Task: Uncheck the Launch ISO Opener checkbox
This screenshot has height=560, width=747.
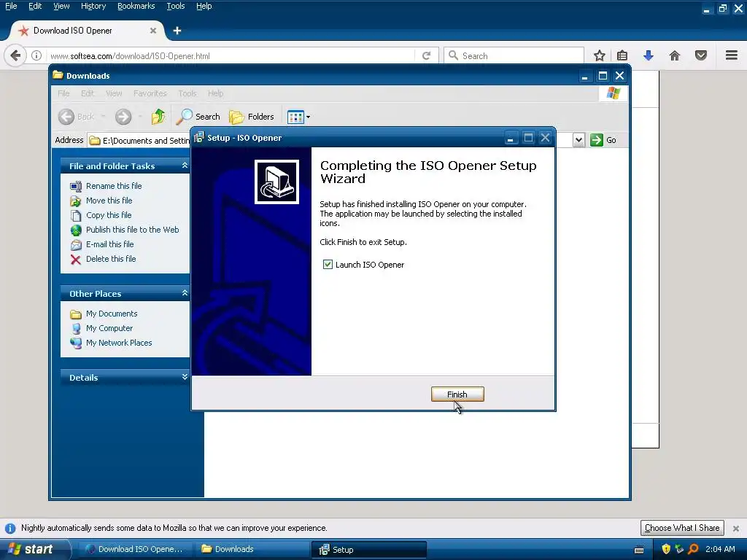Action: (328, 264)
